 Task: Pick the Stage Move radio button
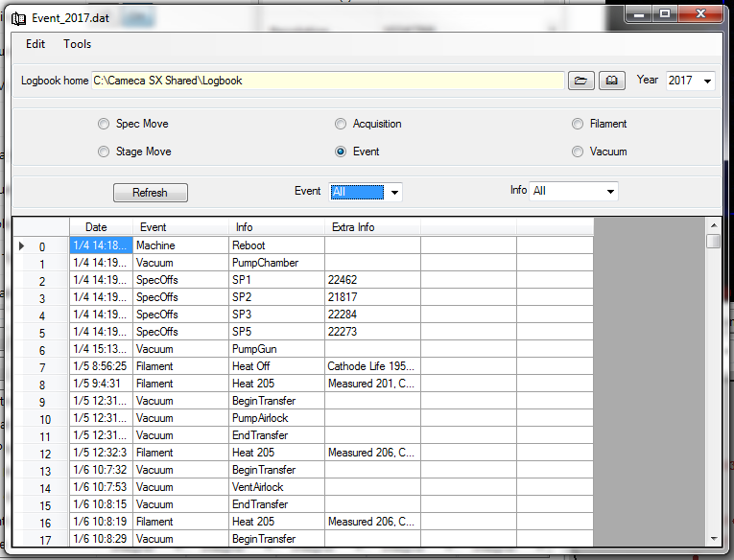click(104, 152)
